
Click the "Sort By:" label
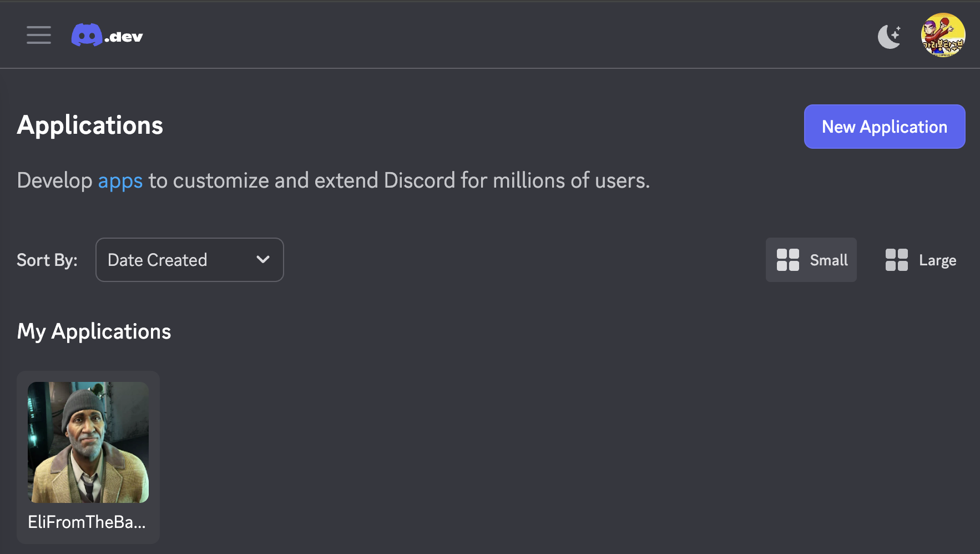pyautogui.click(x=47, y=260)
